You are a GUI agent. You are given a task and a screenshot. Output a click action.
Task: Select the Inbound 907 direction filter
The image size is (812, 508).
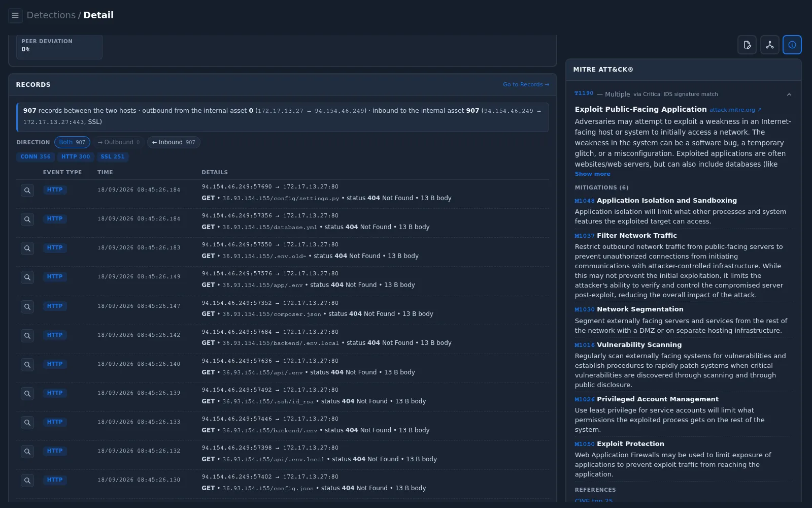[x=174, y=142]
